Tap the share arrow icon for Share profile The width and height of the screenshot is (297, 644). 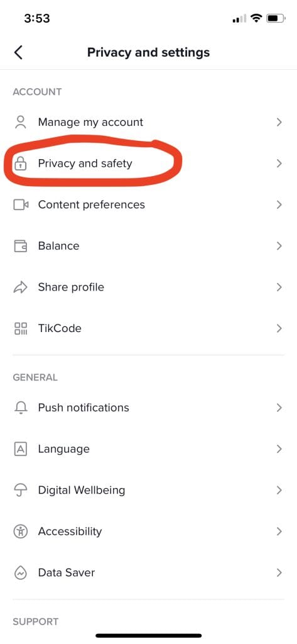(x=21, y=287)
